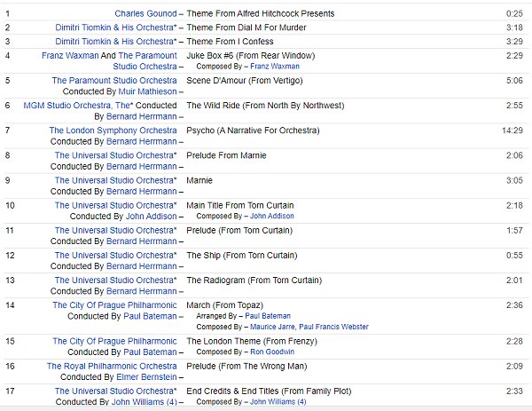The width and height of the screenshot is (532, 411).
Task: Open The Universal Studio Orchestra on track 17
Action: (114, 391)
